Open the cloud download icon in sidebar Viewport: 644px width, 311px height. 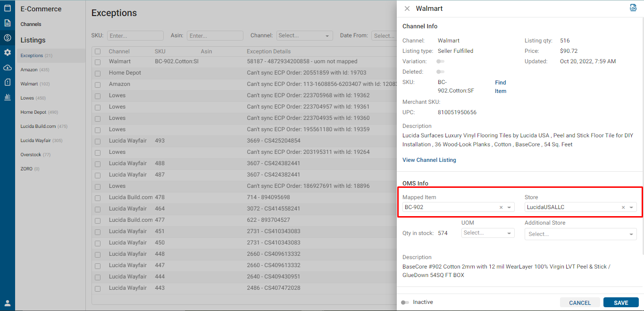[x=8, y=67]
